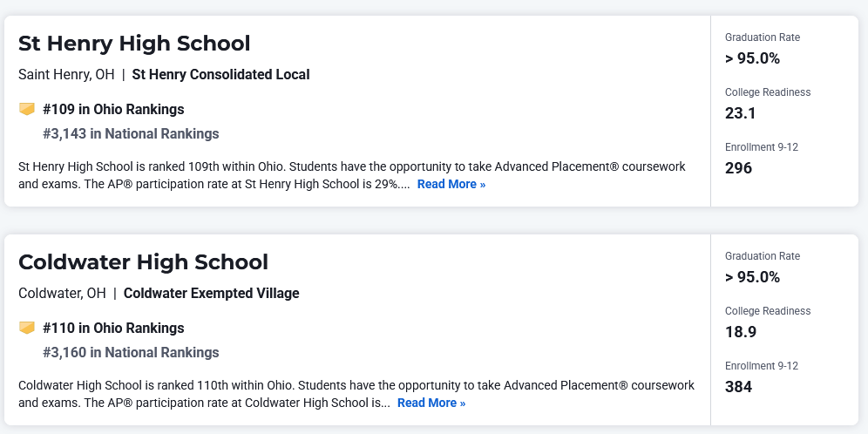Click the Saint Henry, OH location text
Image resolution: width=868 pixels, height=434 pixels.
point(66,75)
